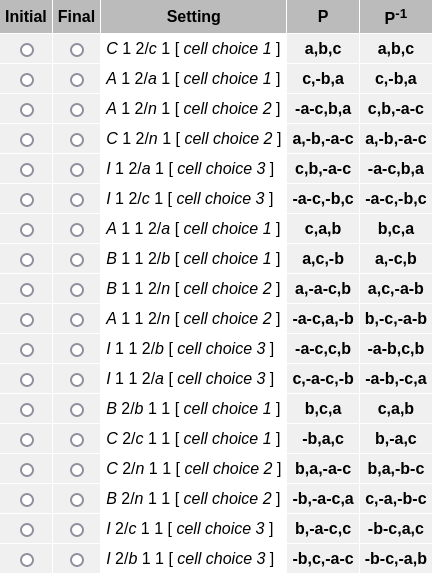Pick Initial setting C 2/n 1 1

click(x=27, y=469)
